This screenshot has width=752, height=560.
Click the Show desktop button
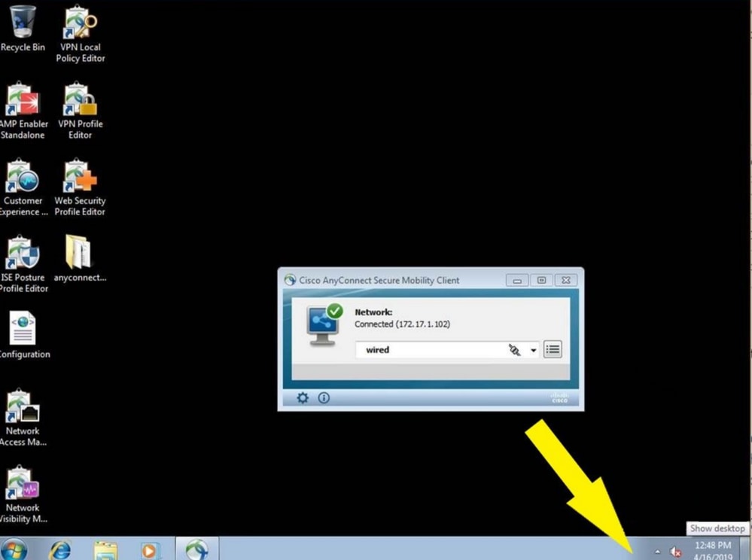pyautogui.click(x=746, y=549)
